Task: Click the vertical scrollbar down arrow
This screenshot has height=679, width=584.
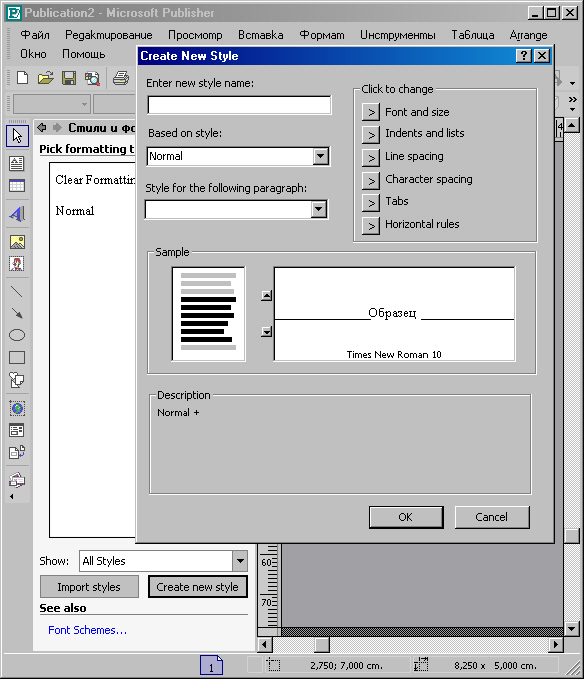Action: [572, 628]
